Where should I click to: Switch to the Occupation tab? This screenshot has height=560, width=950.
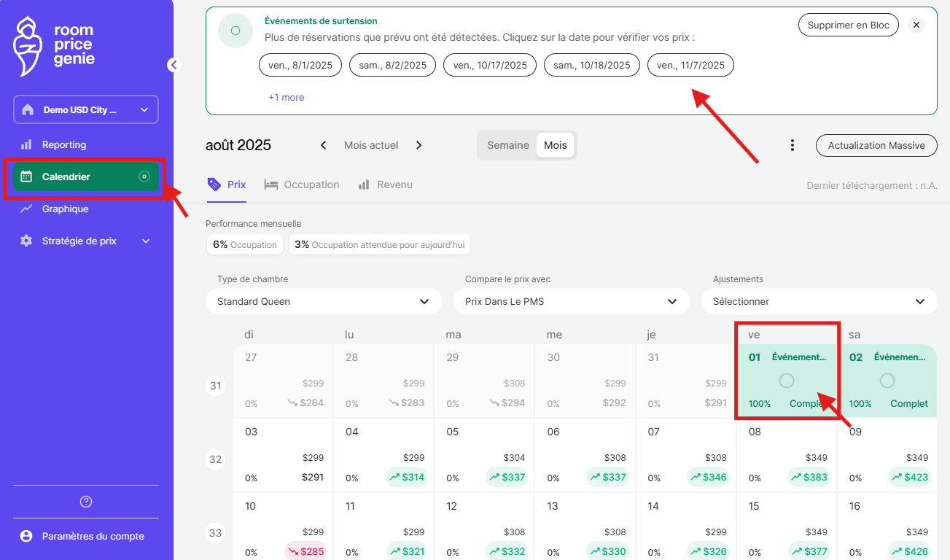click(x=302, y=184)
